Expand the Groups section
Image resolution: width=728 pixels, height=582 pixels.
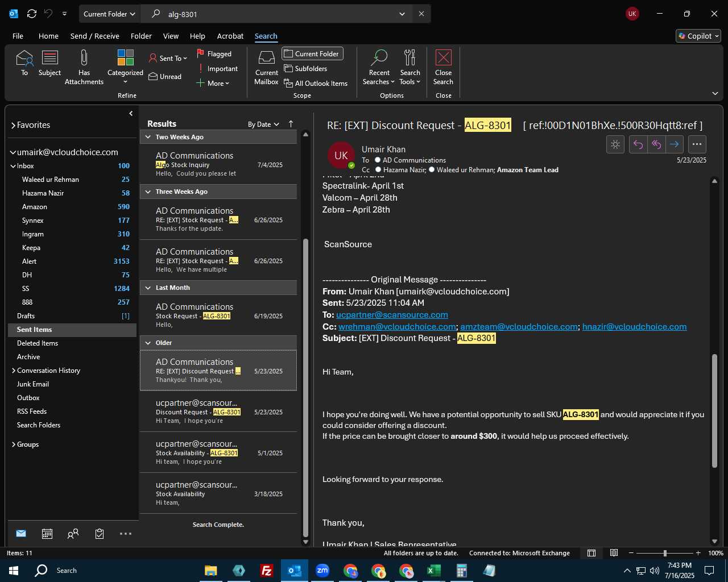click(13, 444)
